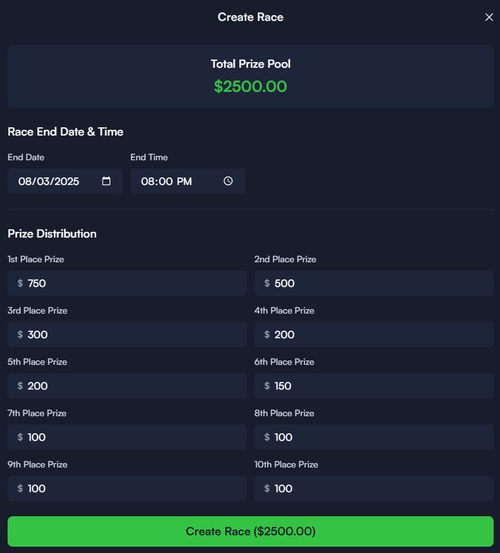500x553 pixels.
Task: Submit with Create Race ($2500.00) button
Action: click(x=250, y=531)
